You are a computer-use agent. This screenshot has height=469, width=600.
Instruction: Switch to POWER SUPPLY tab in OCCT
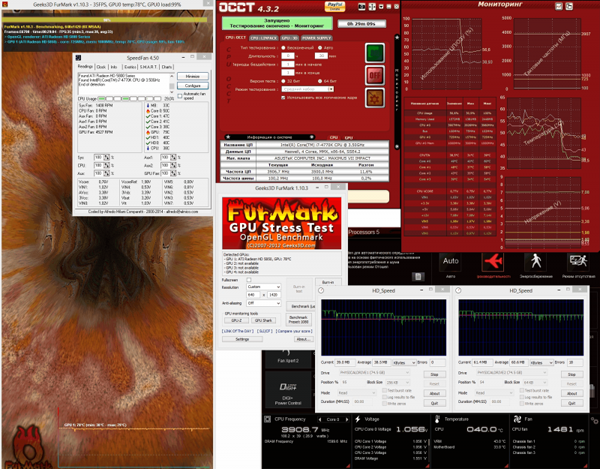[x=316, y=38]
